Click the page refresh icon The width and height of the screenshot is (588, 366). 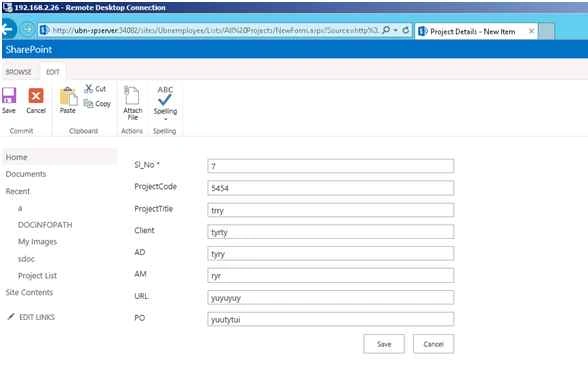pos(405,30)
